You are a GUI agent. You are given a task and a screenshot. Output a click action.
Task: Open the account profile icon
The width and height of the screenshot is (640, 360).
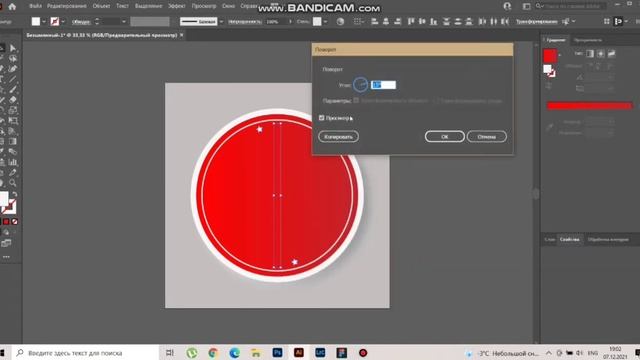(507, 6)
